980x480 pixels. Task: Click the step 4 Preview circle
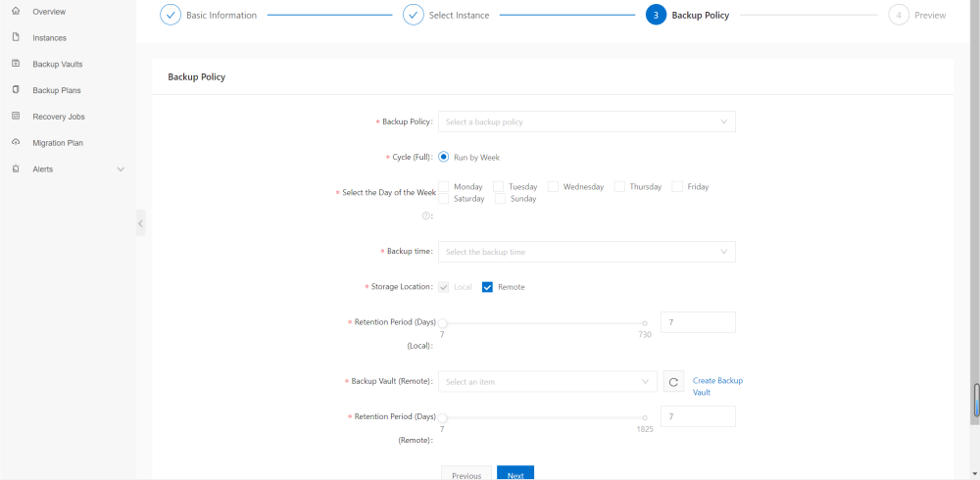pyautogui.click(x=899, y=15)
